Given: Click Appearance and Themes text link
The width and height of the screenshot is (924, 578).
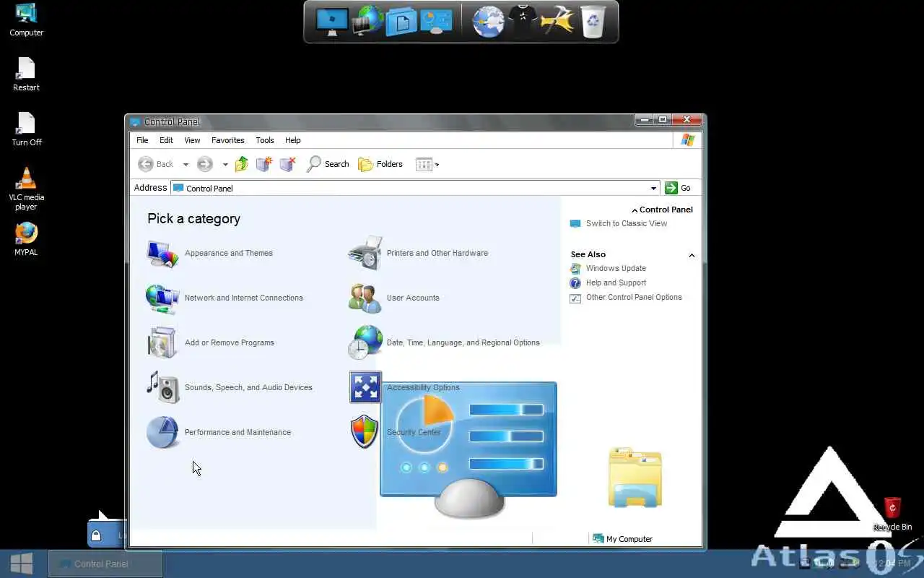Looking at the screenshot, I should tap(228, 253).
